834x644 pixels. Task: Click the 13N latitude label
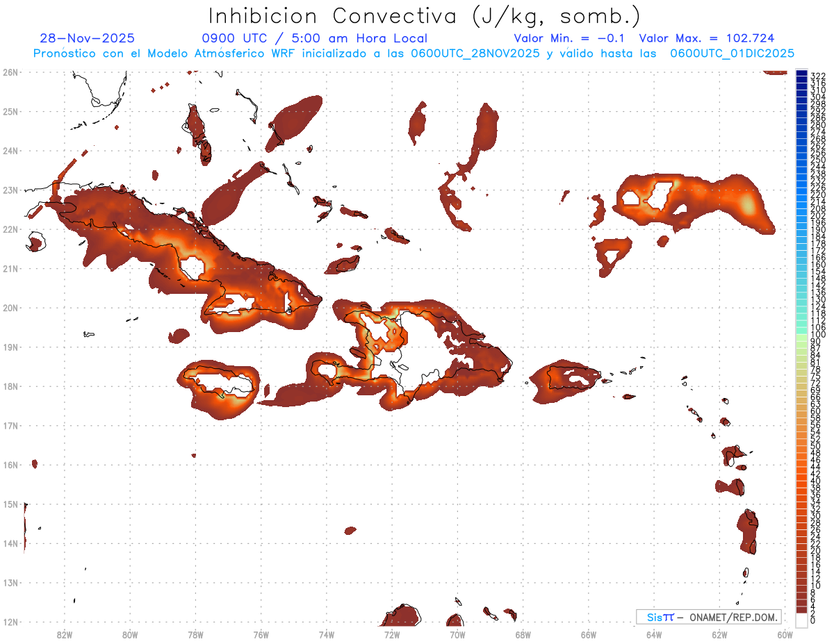[10, 582]
